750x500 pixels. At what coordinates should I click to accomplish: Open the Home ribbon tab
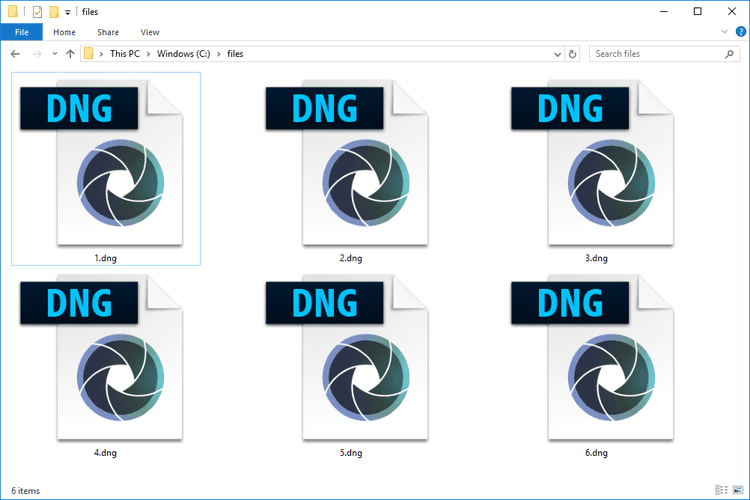[x=64, y=32]
